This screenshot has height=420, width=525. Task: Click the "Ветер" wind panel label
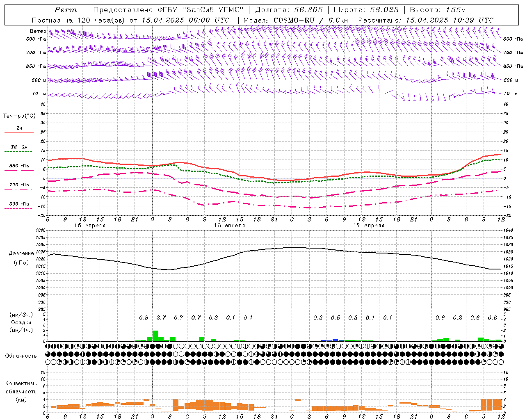pyautogui.click(x=38, y=31)
